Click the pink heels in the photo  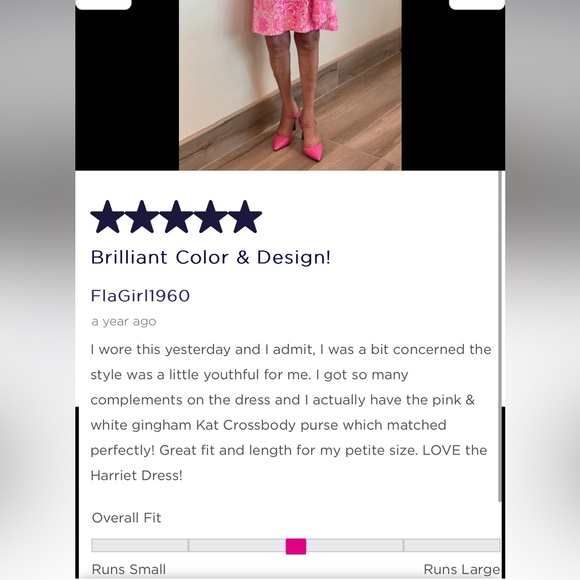(x=298, y=138)
